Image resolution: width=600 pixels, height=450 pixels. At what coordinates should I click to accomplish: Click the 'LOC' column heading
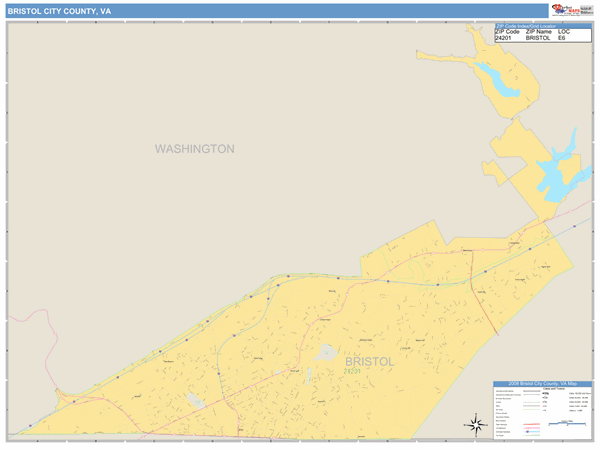pyautogui.click(x=564, y=32)
